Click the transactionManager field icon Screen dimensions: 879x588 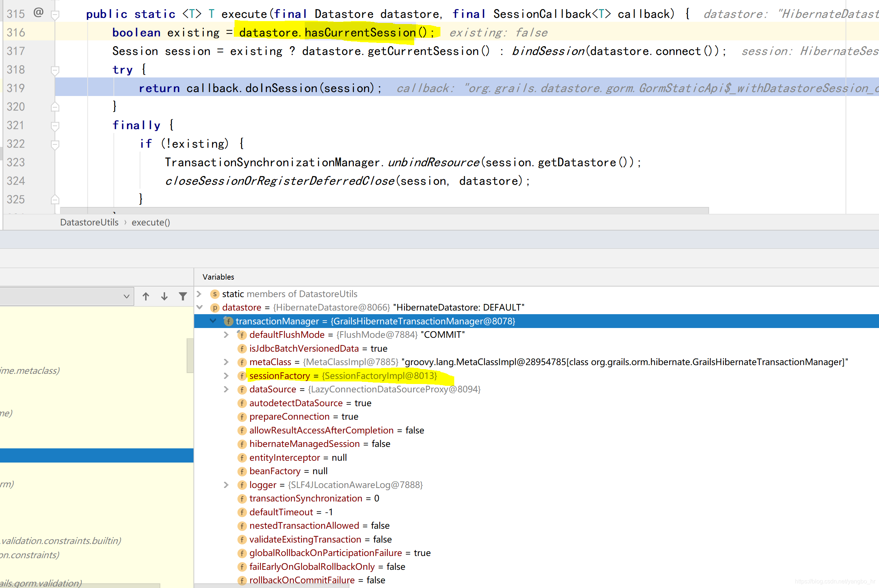[228, 321]
